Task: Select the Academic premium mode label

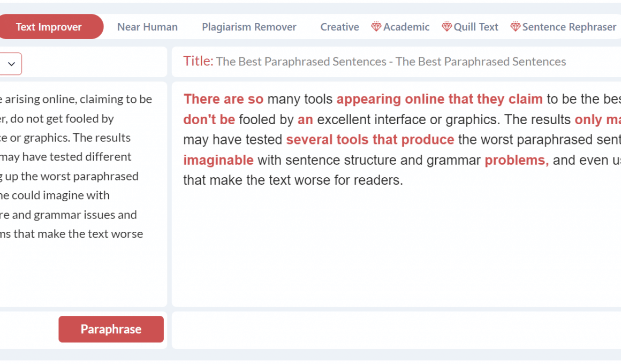Action: point(406,27)
